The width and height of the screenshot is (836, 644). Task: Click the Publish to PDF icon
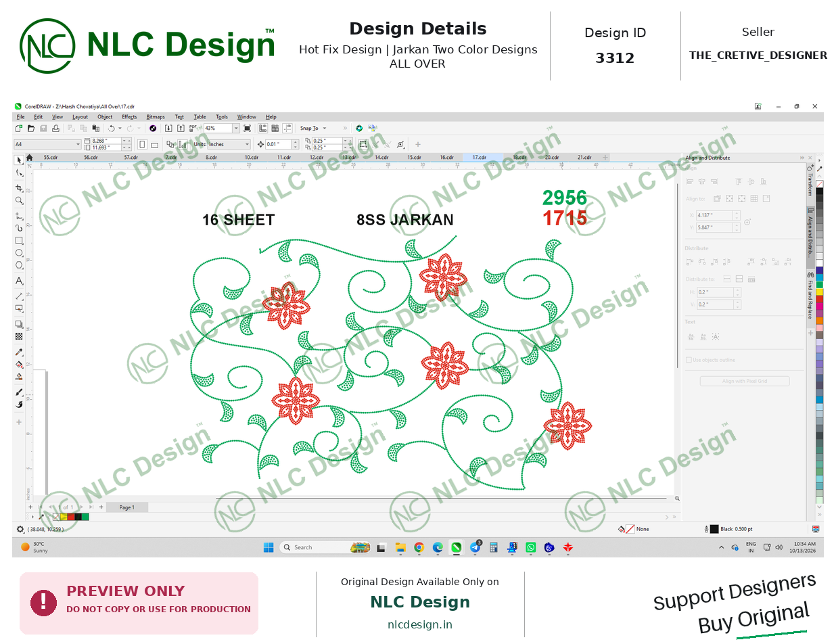[x=193, y=128]
